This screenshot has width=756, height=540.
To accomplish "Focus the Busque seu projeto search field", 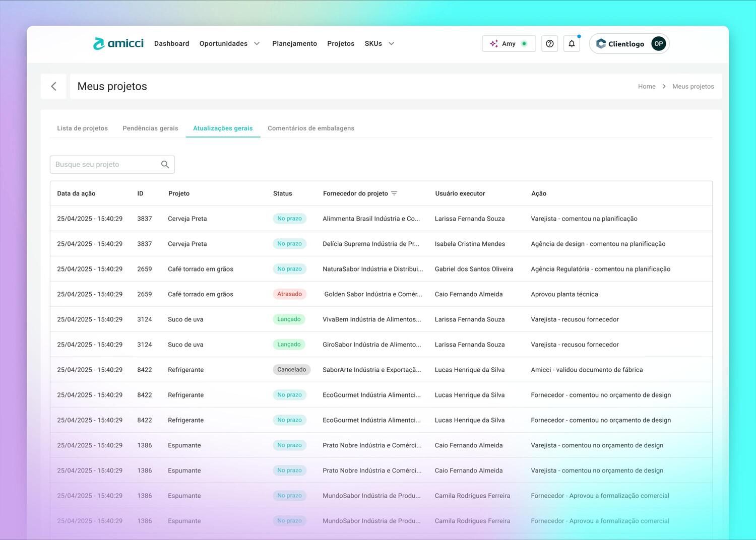I will pos(106,165).
